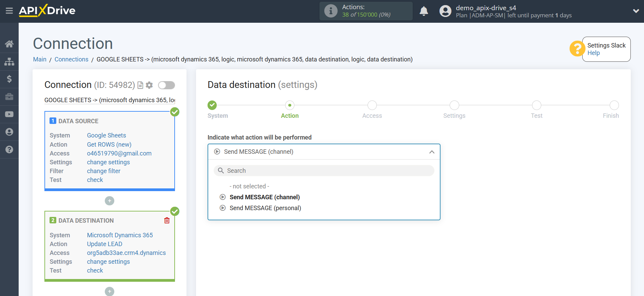644x296 pixels.
Task: Go to Connections breadcrumb
Action: tap(72, 59)
